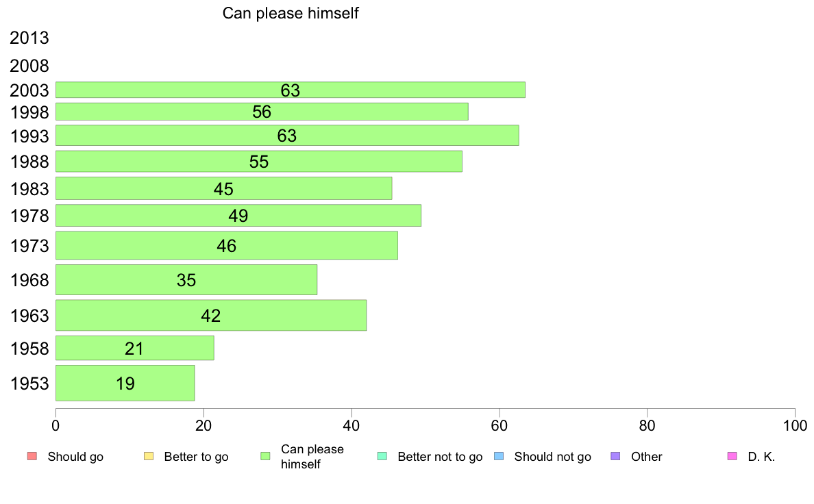814x504 pixels.
Task: Click the pink D. K. legend swatch
Action: click(x=732, y=456)
